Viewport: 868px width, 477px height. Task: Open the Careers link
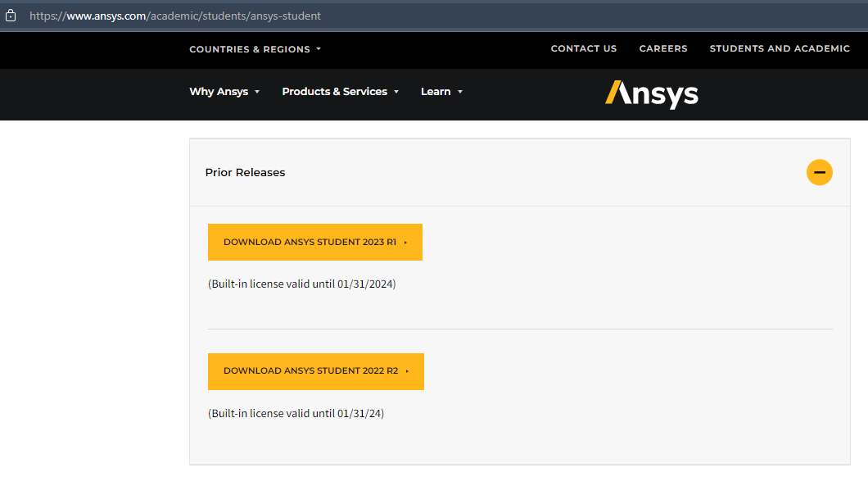[x=663, y=49]
